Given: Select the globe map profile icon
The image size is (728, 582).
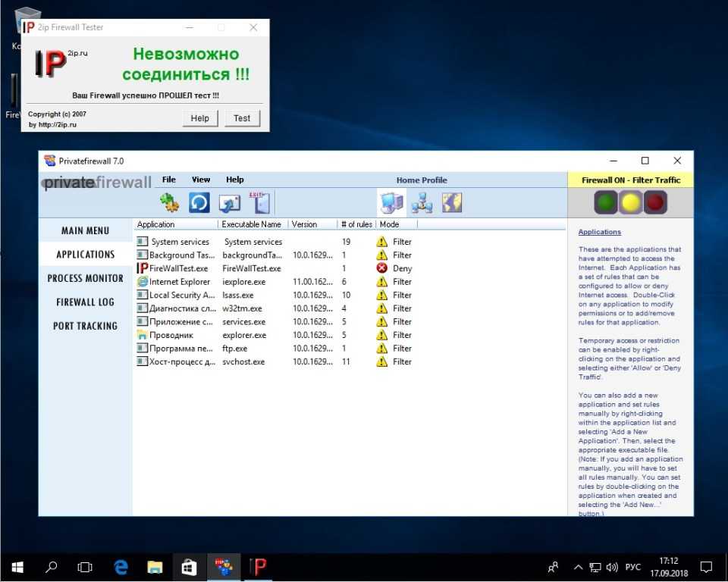Looking at the screenshot, I should tap(452, 202).
